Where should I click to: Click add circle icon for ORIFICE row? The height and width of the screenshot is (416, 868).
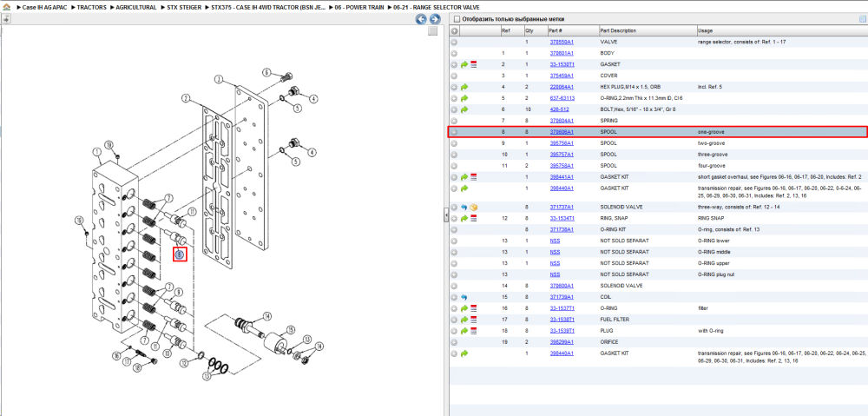click(454, 342)
